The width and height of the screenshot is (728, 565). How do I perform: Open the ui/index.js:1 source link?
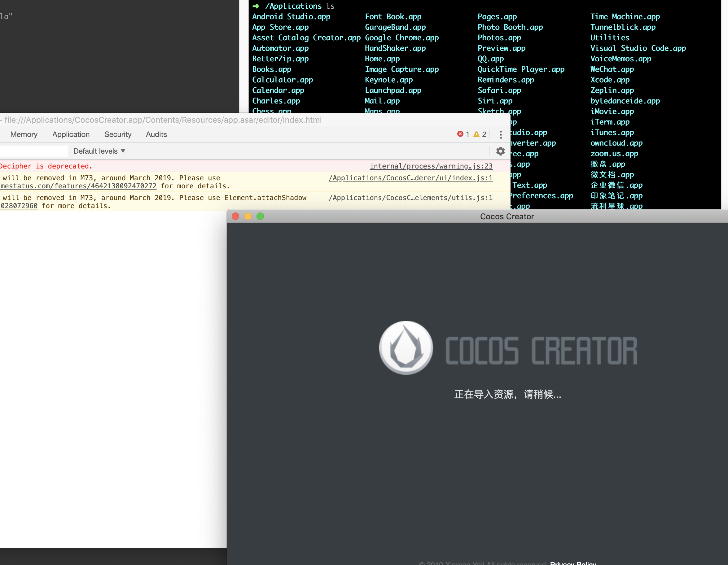(x=410, y=178)
